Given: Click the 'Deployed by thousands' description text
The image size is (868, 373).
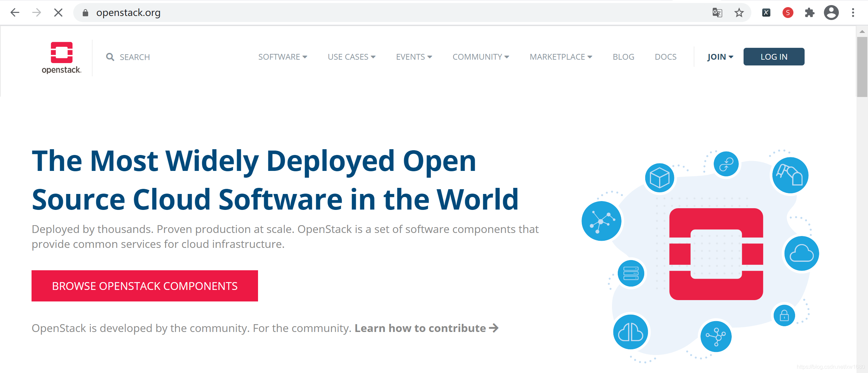Looking at the screenshot, I should click(x=285, y=237).
